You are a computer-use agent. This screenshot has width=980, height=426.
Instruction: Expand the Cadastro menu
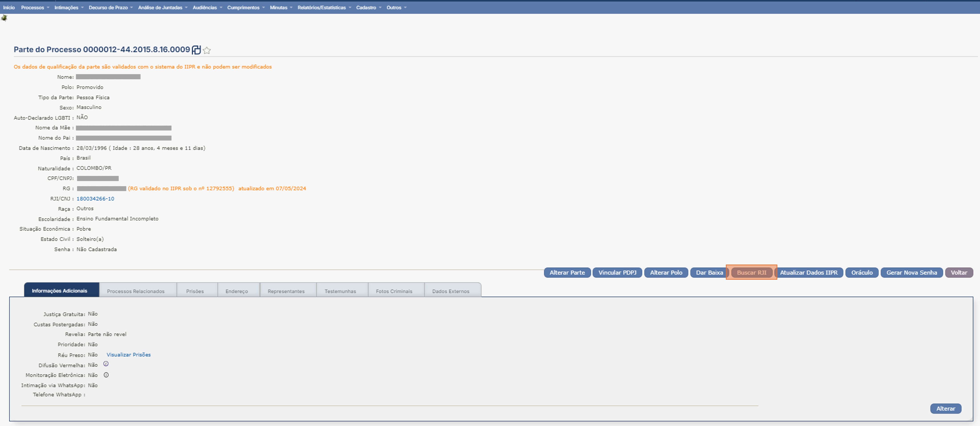[369, 8]
